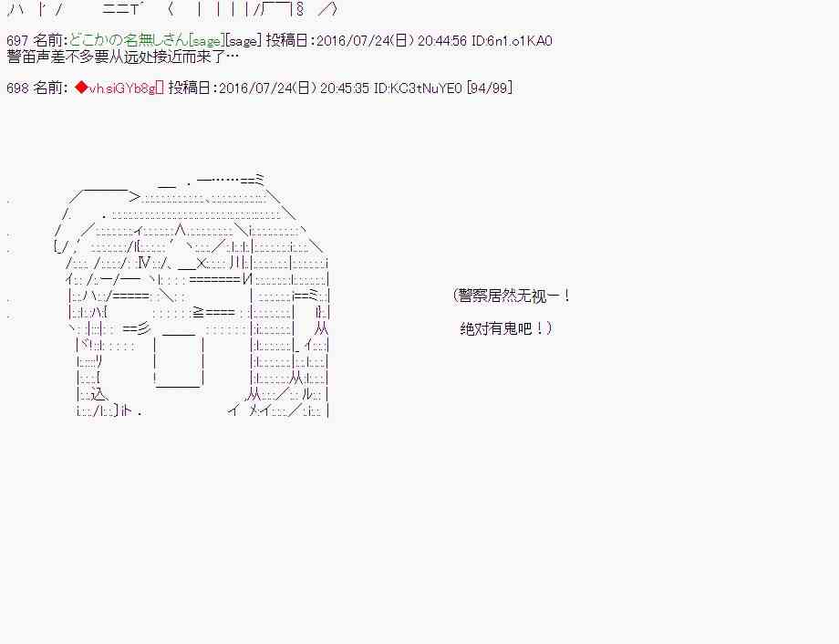Click the [94/99] post counter
Viewport: 839px width, 644px height.
(488, 88)
